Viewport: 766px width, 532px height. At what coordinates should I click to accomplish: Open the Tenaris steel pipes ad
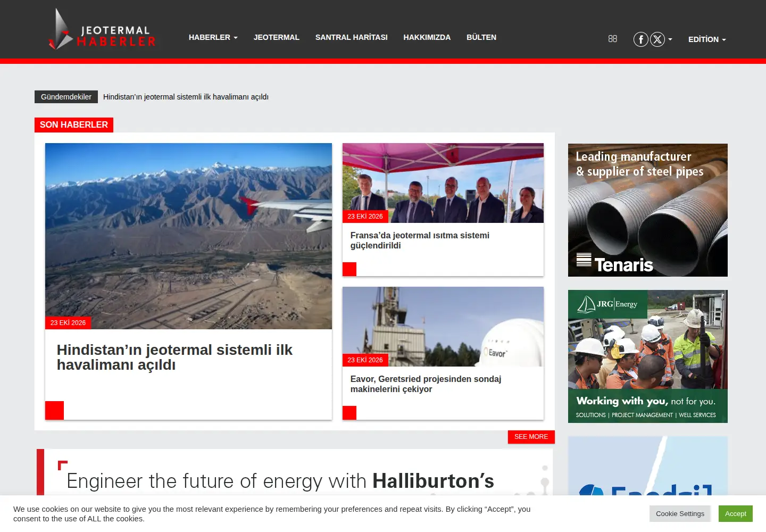648,210
